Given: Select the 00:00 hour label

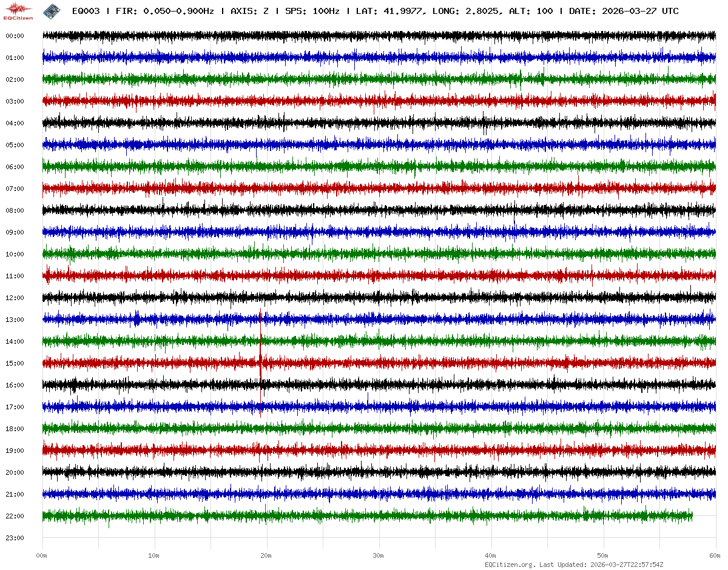Looking at the screenshot, I should coord(15,36).
